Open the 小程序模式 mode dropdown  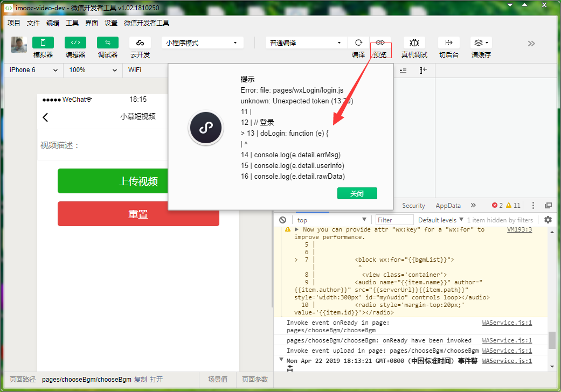[203, 43]
